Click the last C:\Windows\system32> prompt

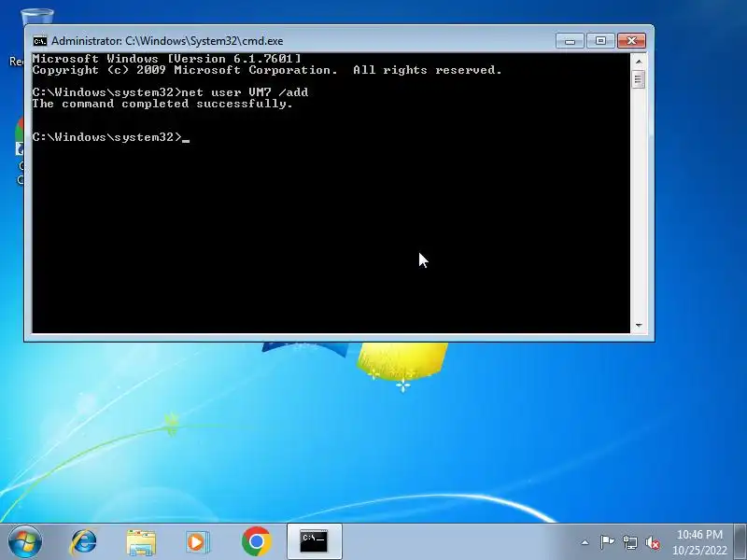pyautogui.click(x=107, y=137)
